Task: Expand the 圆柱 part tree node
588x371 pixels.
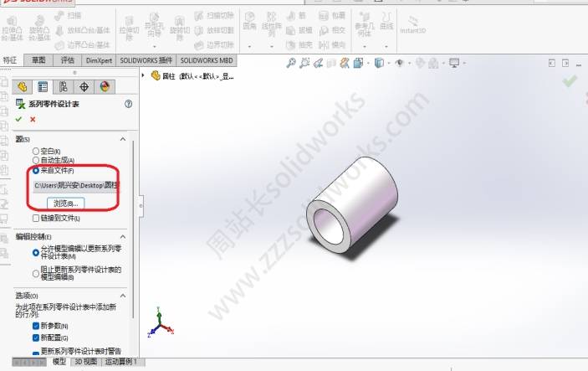Action: pos(143,76)
